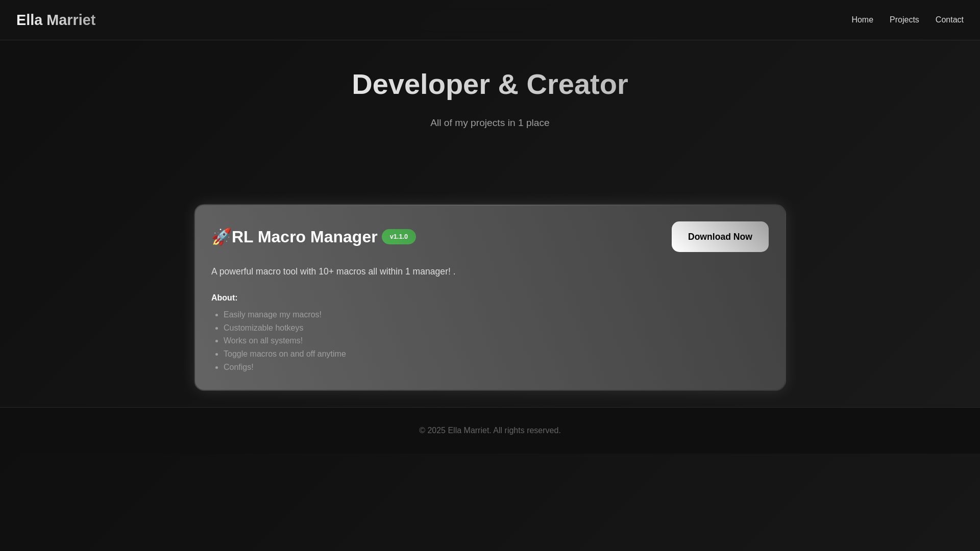Click the rocket emoji icon

coord(222,237)
